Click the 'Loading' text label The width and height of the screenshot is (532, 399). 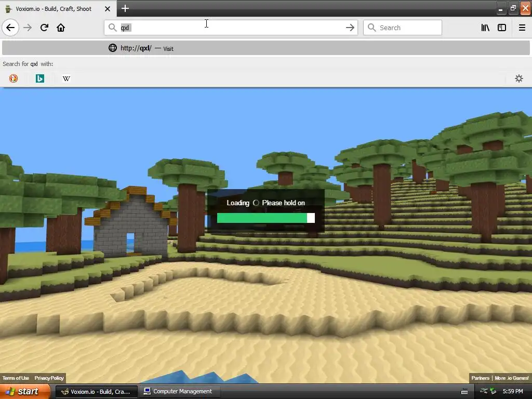coord(238,203)
